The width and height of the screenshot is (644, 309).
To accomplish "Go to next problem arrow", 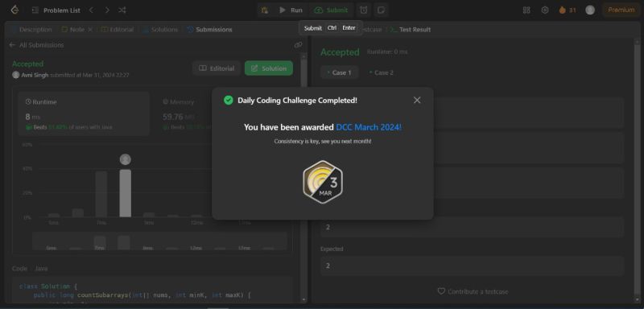I will tap(107, 10).
